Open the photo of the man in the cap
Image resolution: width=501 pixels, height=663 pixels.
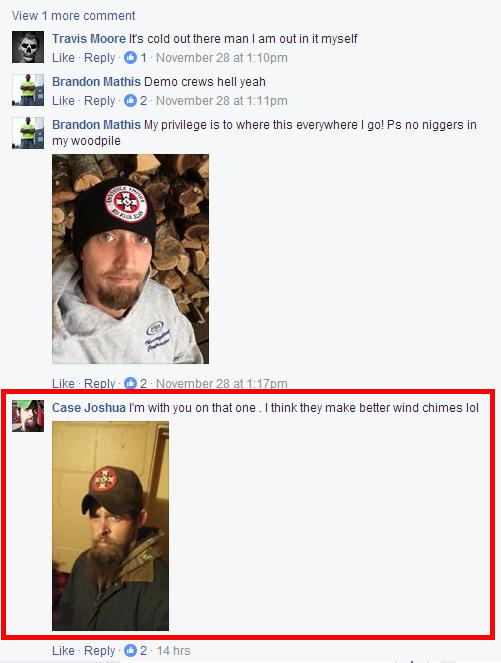[x=110, y=526]
